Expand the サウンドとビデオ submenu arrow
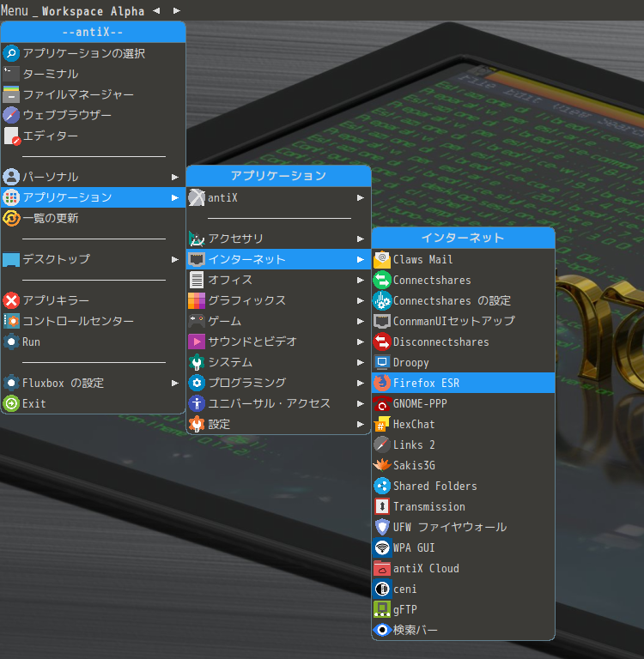Image resolution: width=644 pixels, height=659 pixels. (x=361, y=342)
